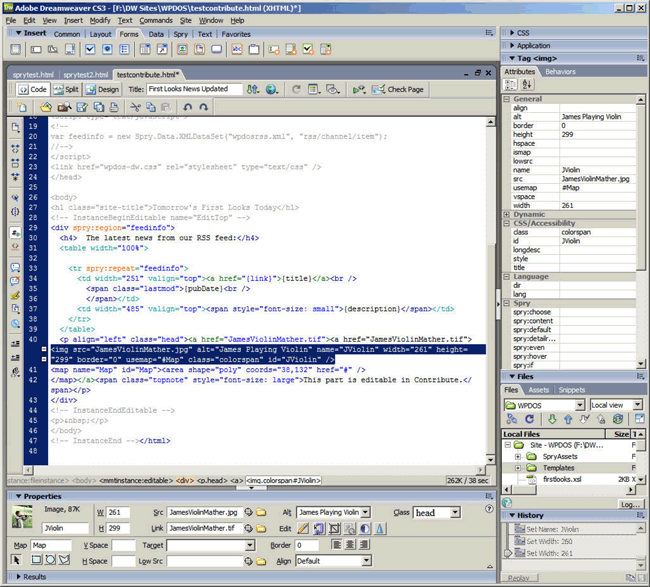
Task: Click Put Files blue up arrow
Action: coord(568,419)
